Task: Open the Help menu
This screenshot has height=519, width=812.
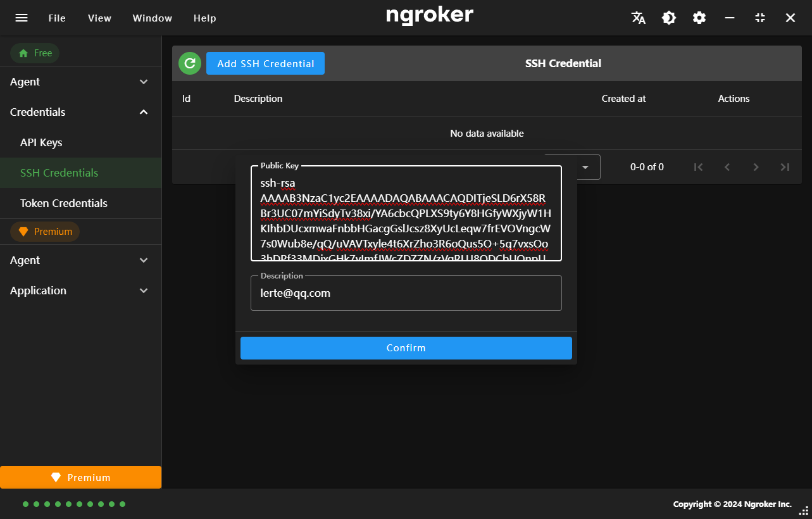Action: (x=205, y=18)
